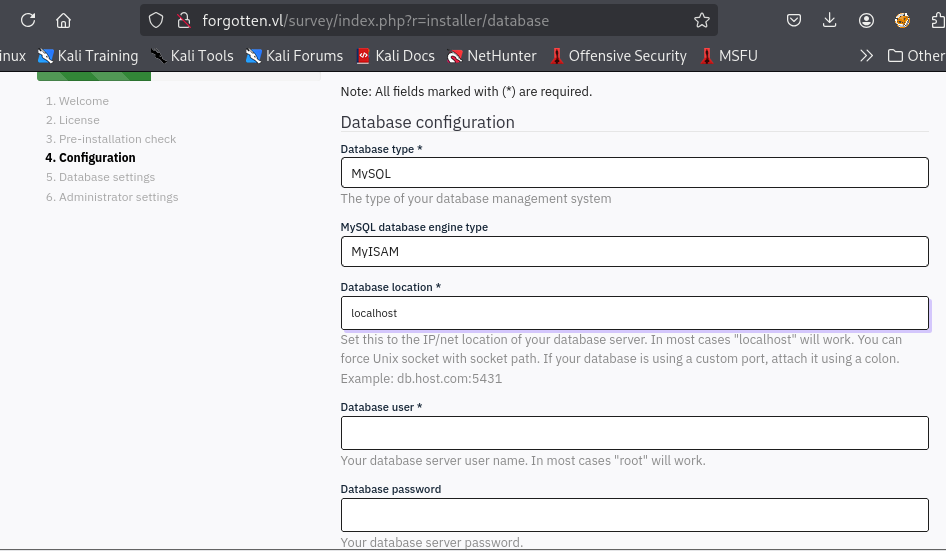Open the Kali Tools bookmark
The height and width of the screenshot is (551, 946).
click(x=192, y=56)
